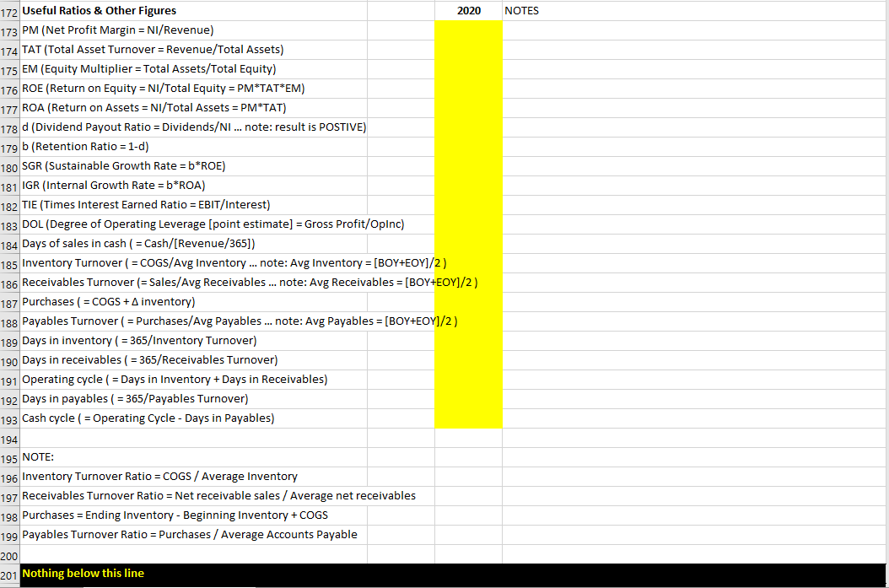Viewport: 889px width, 588px height.
Task: Click the TAT (Total Asset Turnover) label
Action: (x=153, y=49)
